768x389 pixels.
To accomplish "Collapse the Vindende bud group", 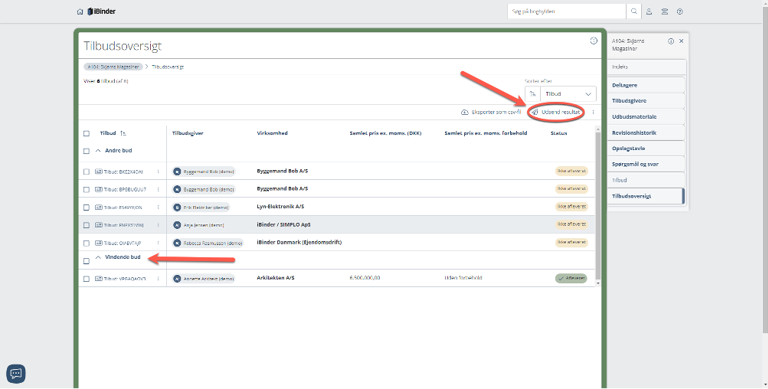I will [98, 257].
